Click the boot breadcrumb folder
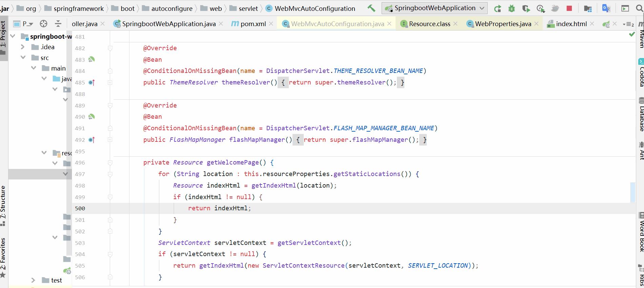Screen dimensions: 644x288 (x=127, y=8)
